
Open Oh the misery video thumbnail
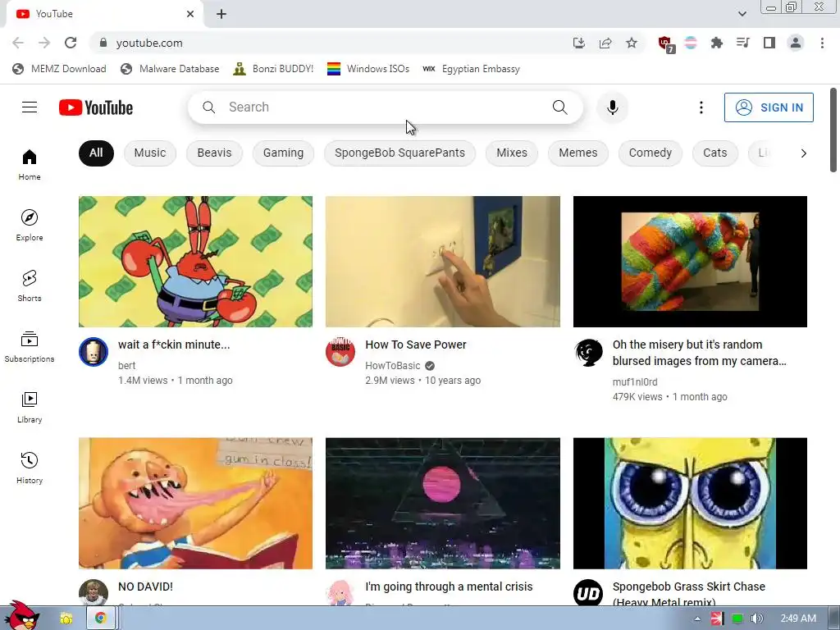tap(690, 262)
